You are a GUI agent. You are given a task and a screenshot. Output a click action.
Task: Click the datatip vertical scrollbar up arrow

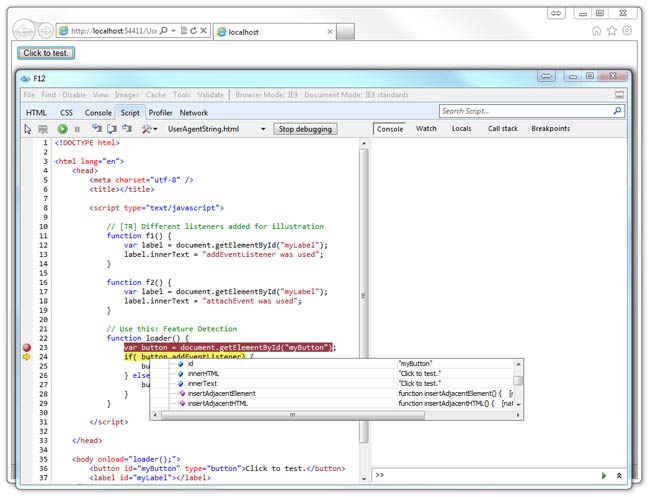(x=518, y=364)
